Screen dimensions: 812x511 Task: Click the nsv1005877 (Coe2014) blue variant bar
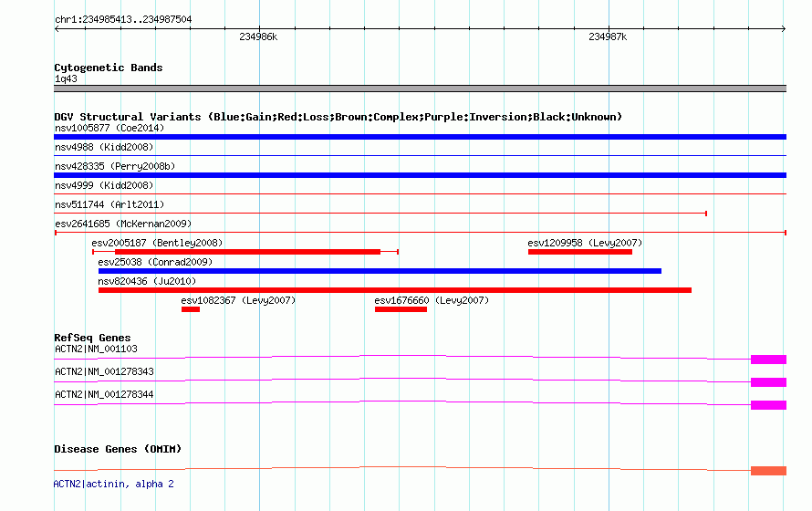(x=420, y=137)
